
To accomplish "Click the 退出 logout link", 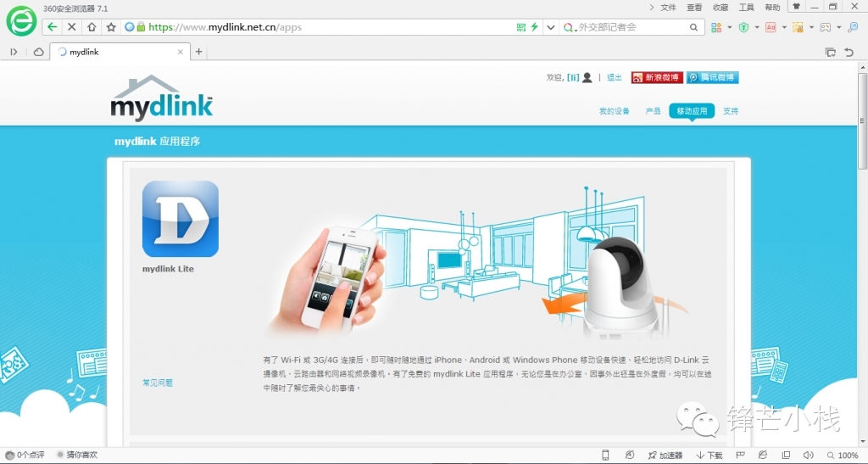I will [615, 77].
